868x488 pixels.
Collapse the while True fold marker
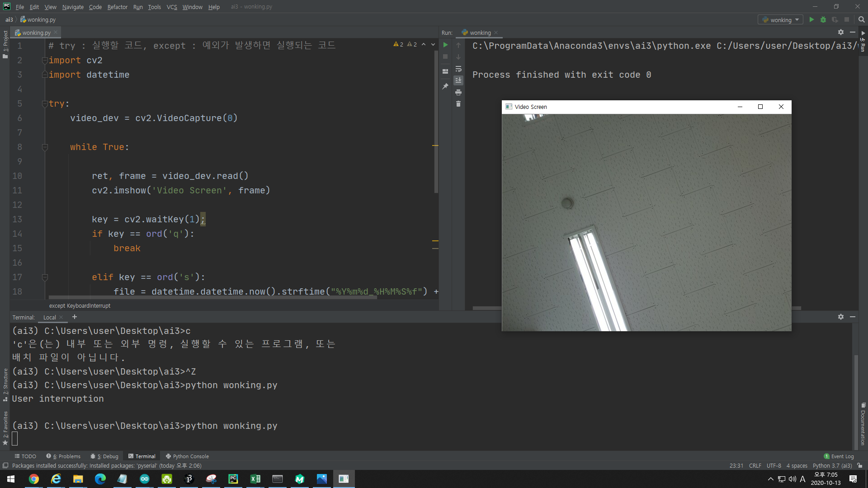coord(45,147)
